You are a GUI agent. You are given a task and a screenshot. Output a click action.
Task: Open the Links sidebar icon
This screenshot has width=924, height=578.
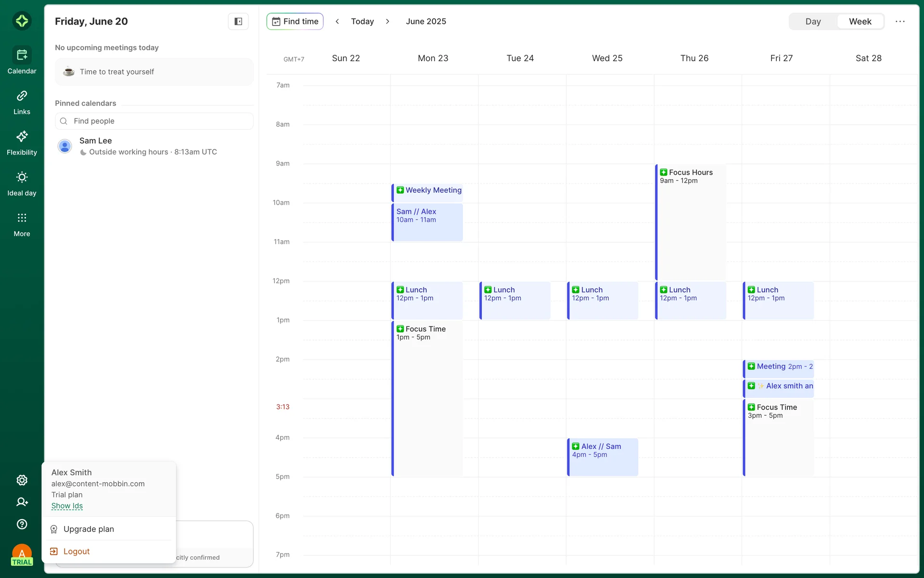point(22,96)
